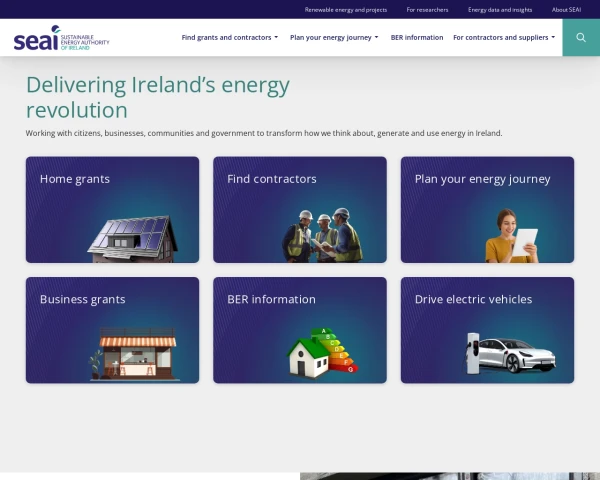Open the Home grants card title
The height and width of the screenshot is (480, 600).
[x=75, y=179]
